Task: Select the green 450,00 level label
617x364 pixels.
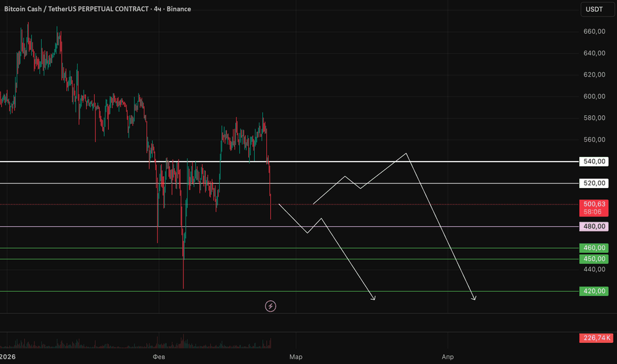Action: coord(594,259)
